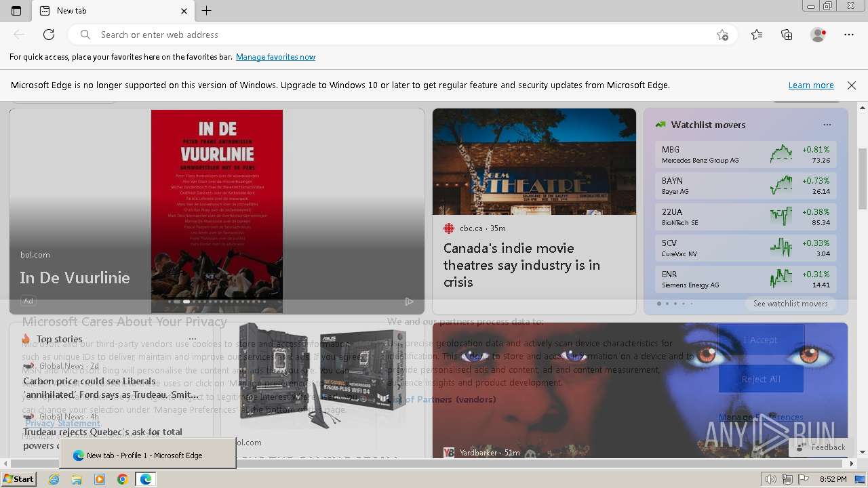
Task: Open the Trudeau rejects Quebec's ask headline
Action: [x=103, y=439]
